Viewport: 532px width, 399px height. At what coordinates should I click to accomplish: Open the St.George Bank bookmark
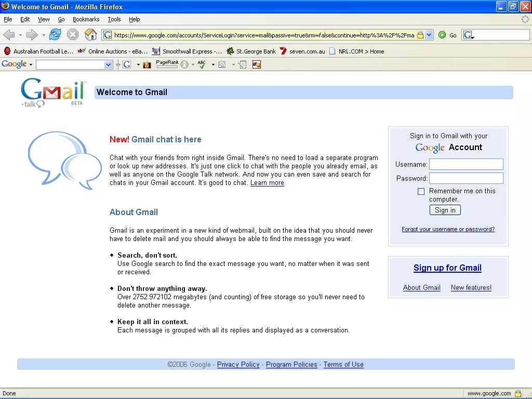[x=251, y=51]
